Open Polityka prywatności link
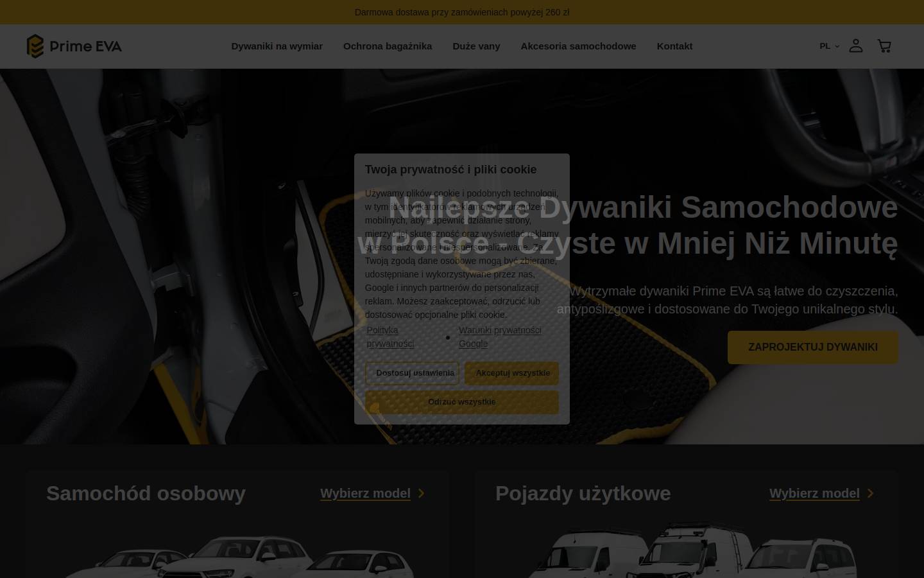The height and width of the screenshot is (578, 924). [x=390, y=337]
